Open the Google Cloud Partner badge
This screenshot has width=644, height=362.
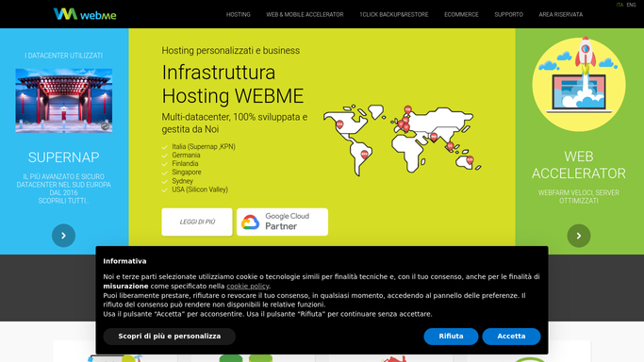click(x=282, y=222)
